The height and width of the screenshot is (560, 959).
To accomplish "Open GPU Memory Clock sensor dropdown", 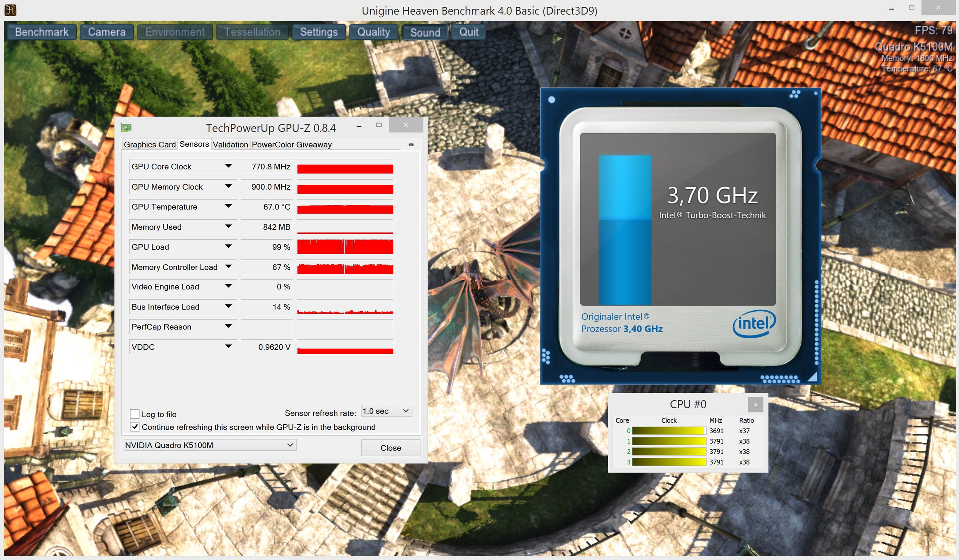I will pyautogui.click(x=228, y=186).
